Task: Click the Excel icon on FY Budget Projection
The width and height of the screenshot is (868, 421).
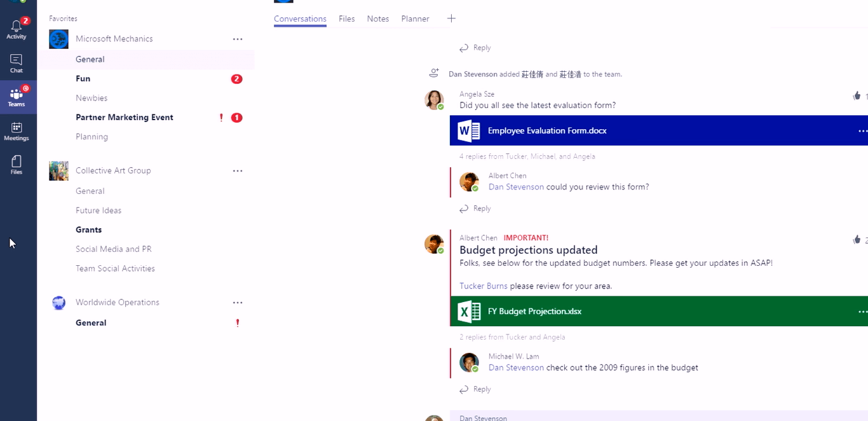Action: [x=469, y=311]
